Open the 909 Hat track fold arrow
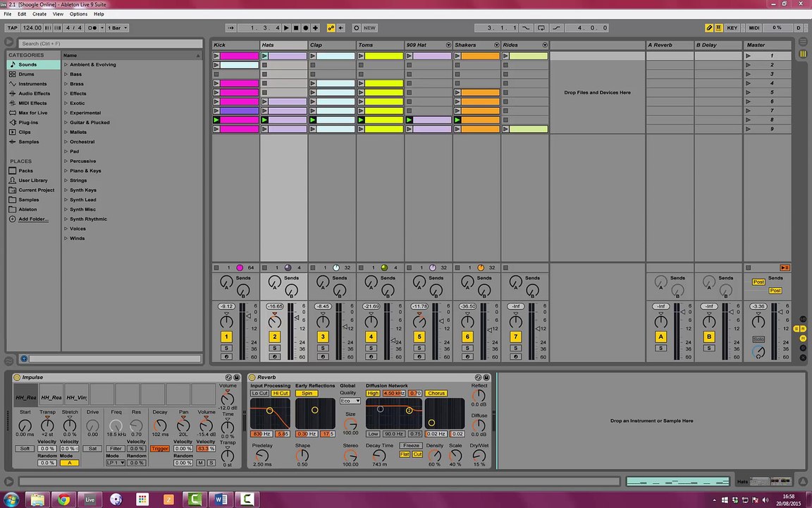 pos(448,45)
